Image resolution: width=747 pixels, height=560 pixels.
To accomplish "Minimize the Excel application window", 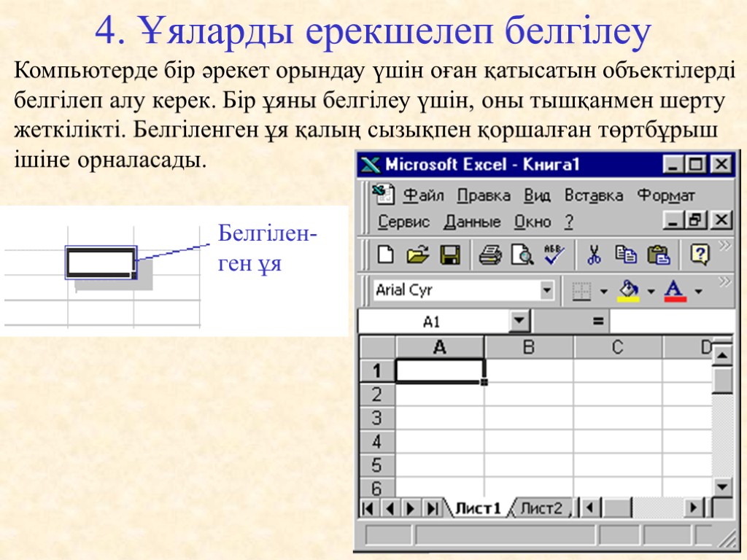I will tap(673, 165).
